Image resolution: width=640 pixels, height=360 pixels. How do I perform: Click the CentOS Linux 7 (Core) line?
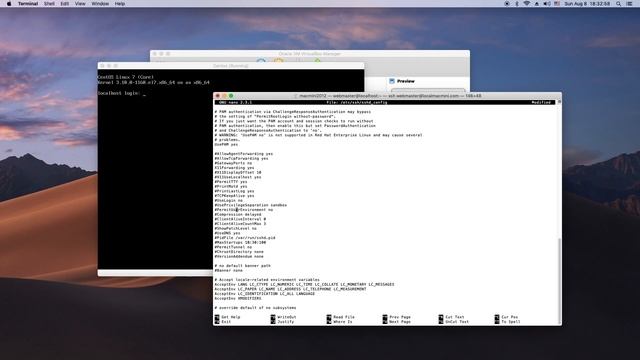[x=126, y=77]
